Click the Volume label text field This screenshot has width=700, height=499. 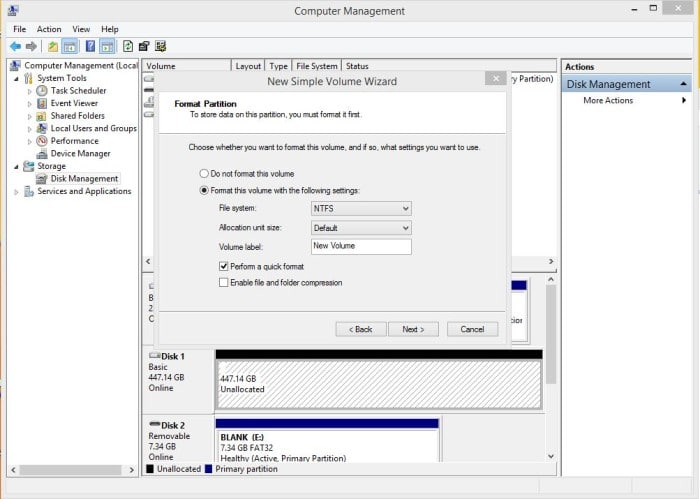pyautogui.click(x=361, y=246)
